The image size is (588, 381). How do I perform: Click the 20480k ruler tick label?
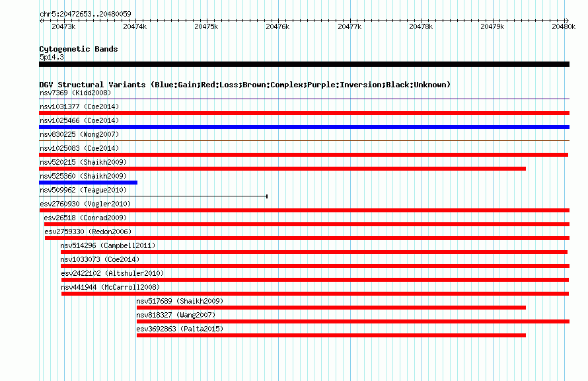[564, 26]
